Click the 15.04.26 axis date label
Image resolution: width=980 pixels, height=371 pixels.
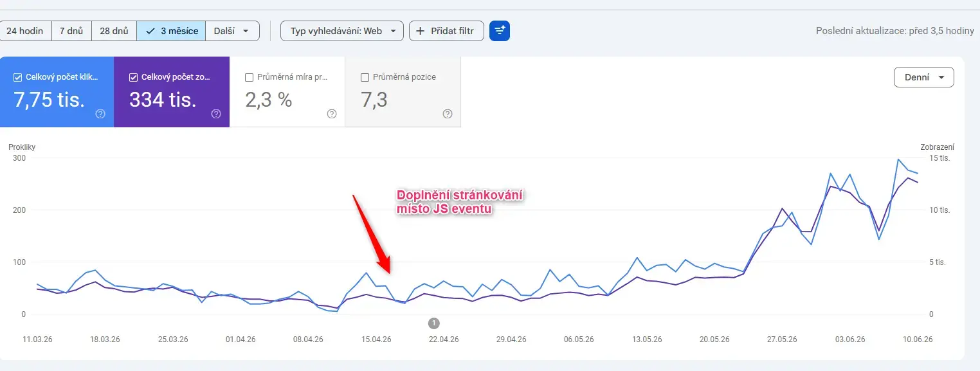[x=376, y=339]
